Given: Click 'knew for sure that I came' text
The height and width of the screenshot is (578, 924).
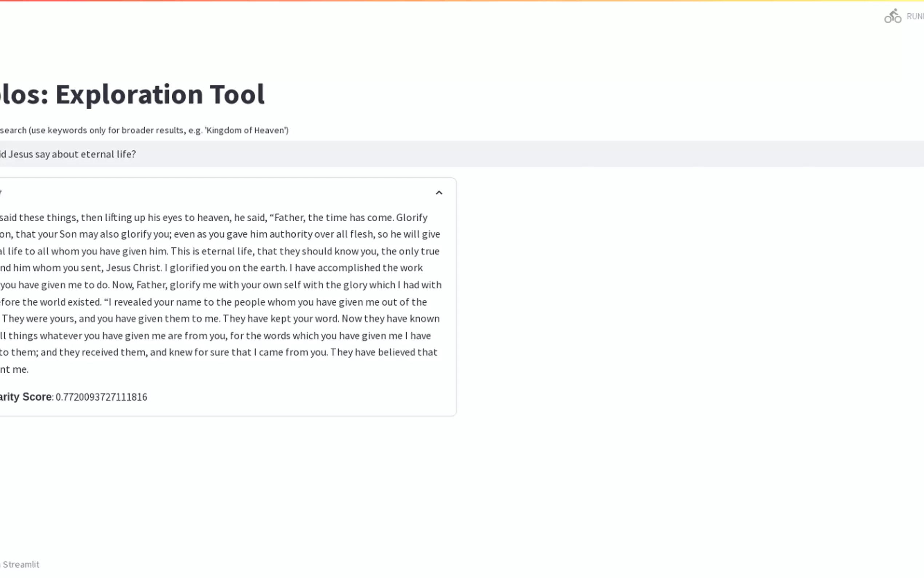Looking at the screenshot, I should [226, 352].
